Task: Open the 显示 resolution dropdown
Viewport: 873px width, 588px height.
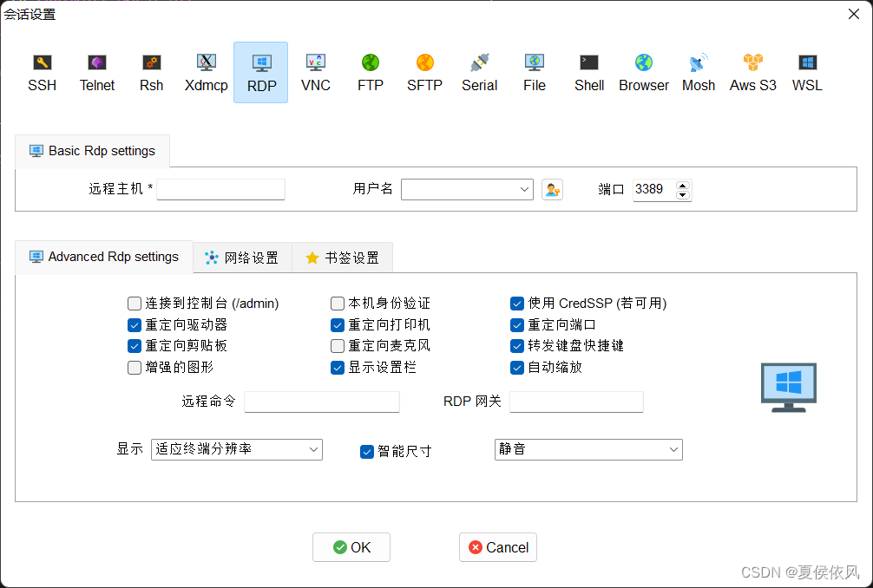Action: (x=237, y=449)
